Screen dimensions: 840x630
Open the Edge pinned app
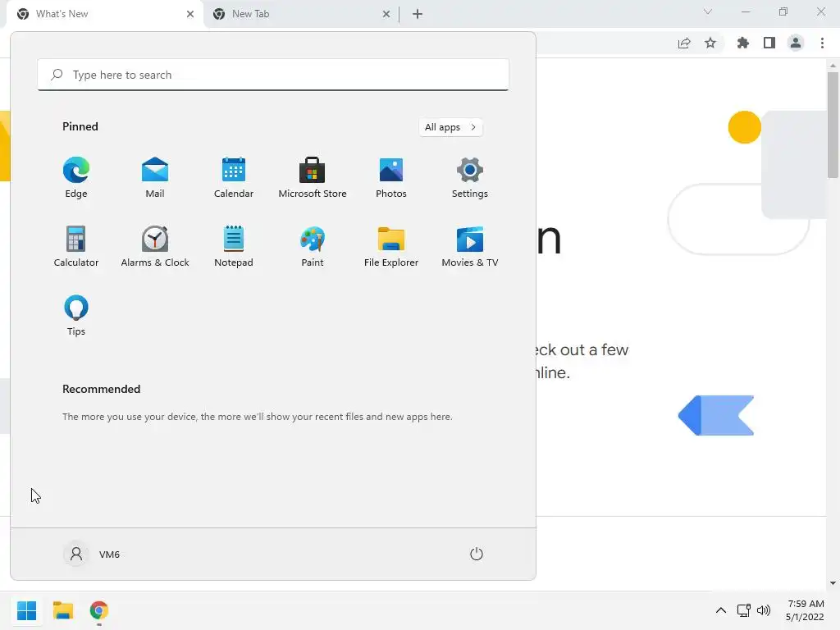(x=76, y=178)
